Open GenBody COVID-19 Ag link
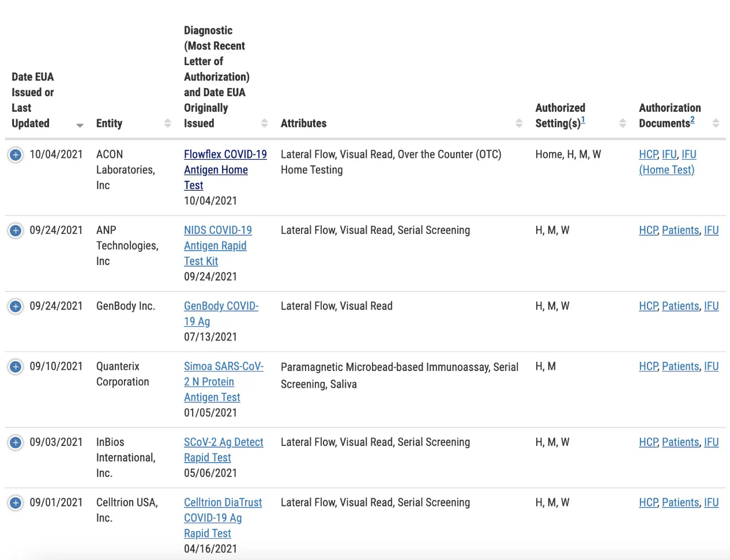The image size is (730, 560). pyautogui.click(x=221, y=313)
